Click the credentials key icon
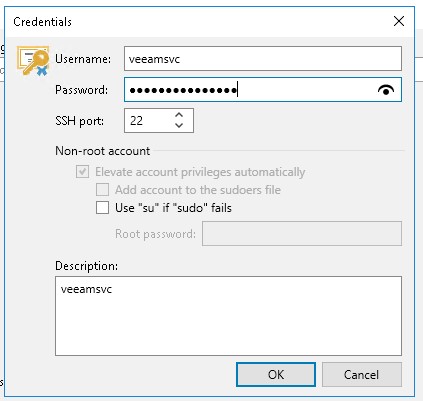Screen dimensions: 423x401 pos(33,61)
